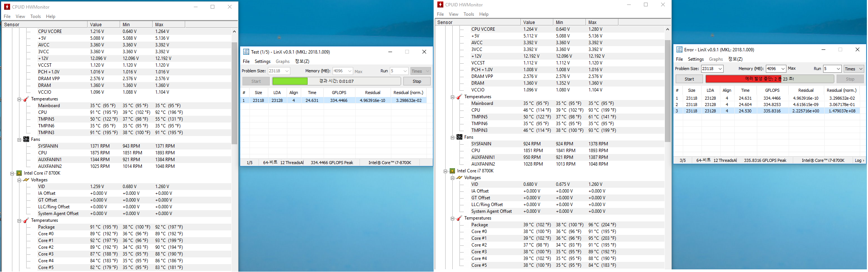Collapse the Fans node in right HWMonitor
Screen dimensions: 868x272
[x=452, y=137]
